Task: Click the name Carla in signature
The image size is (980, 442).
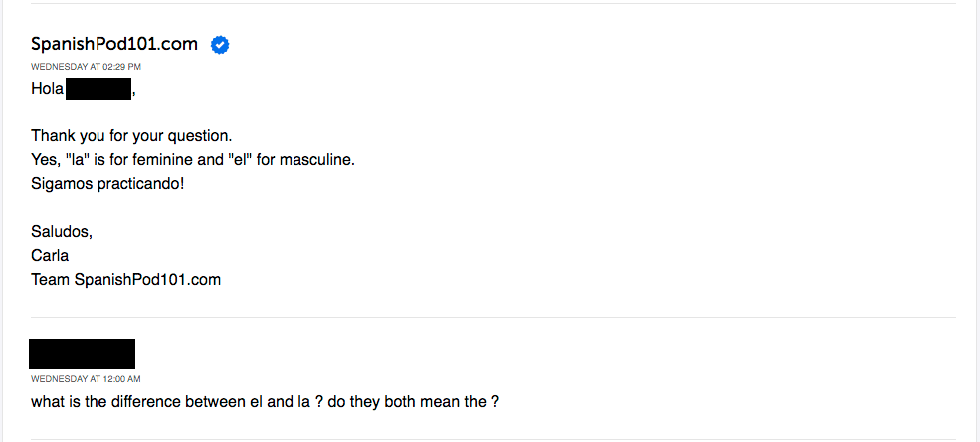Action: [50, 256]
